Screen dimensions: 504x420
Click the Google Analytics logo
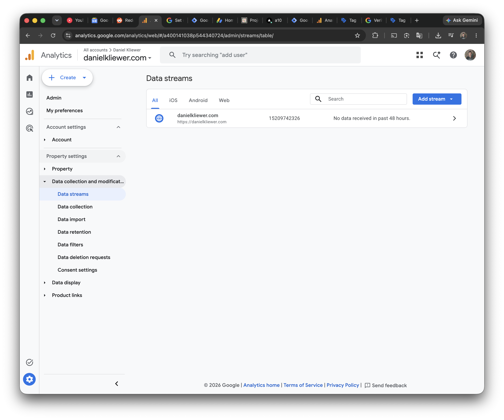click(30, 55)
